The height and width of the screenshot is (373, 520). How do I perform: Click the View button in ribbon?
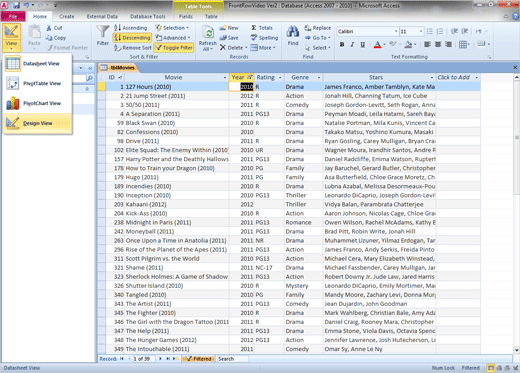11,38
